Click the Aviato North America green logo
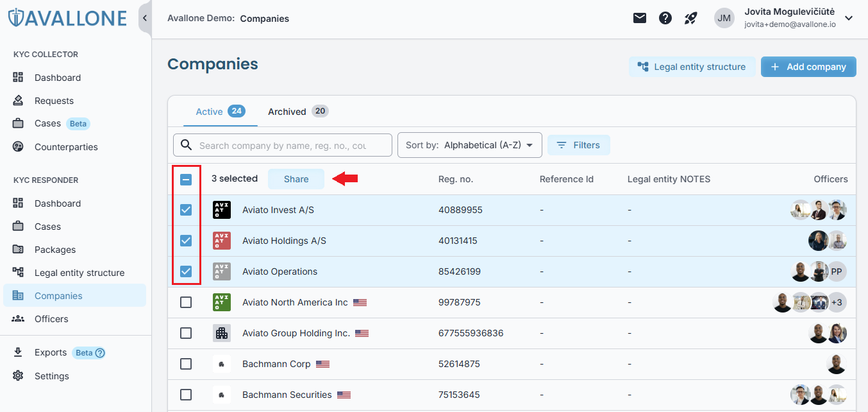 tap(222, 302)
